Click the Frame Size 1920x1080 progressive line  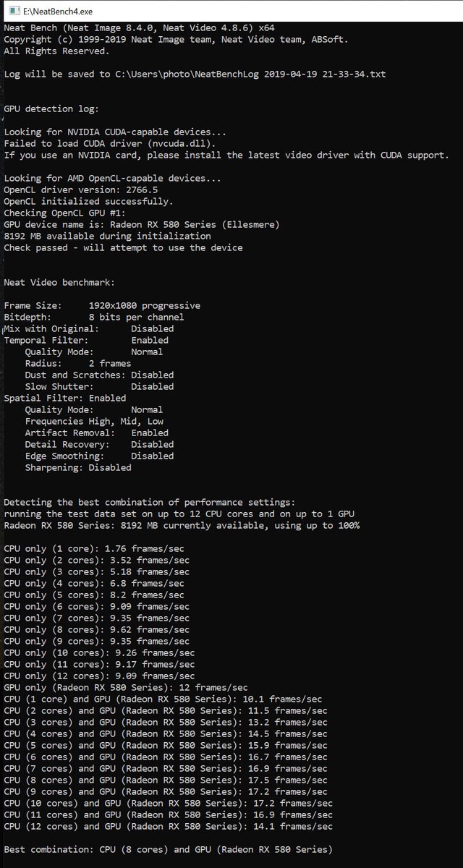click(102, 306)
